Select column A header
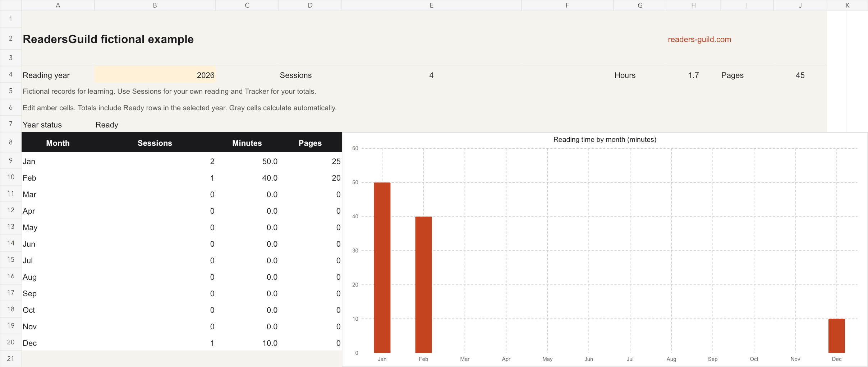Viewport: 868px width, 367px height. tap(58, 5)
